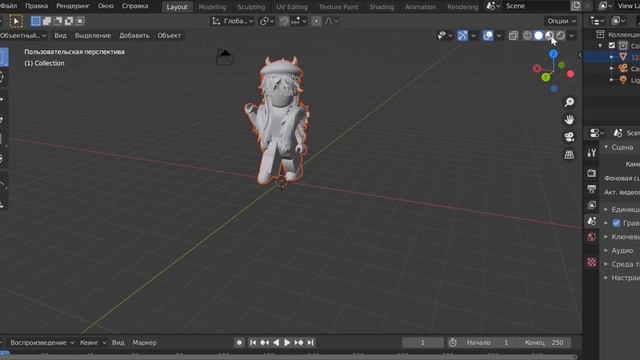The width and height of the screenshot is (640, 360).
Task: Jump to previous keyframe
Action: (x=264, y=342)
